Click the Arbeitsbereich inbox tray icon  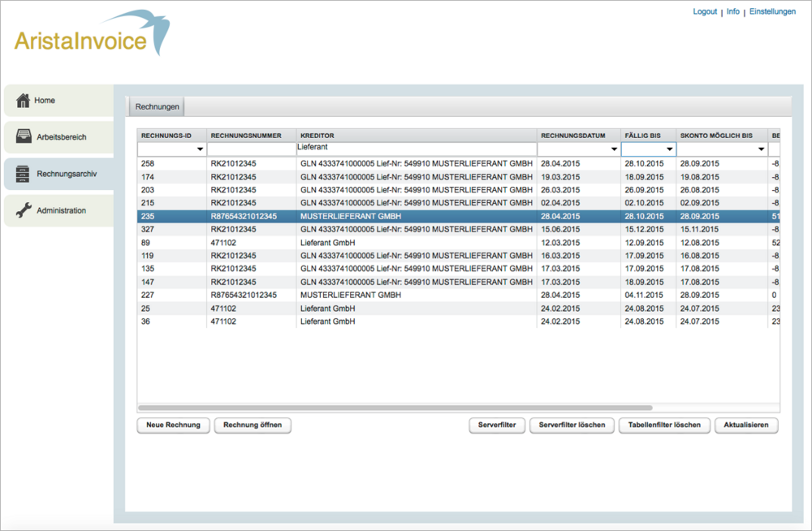coord(24,136)
